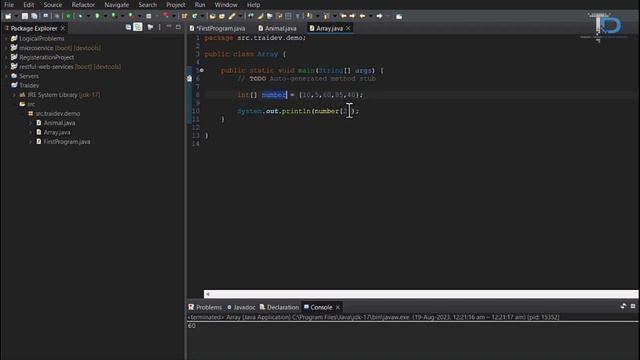
Task: Click the System.out.println code line
Action: pos(298,111)
